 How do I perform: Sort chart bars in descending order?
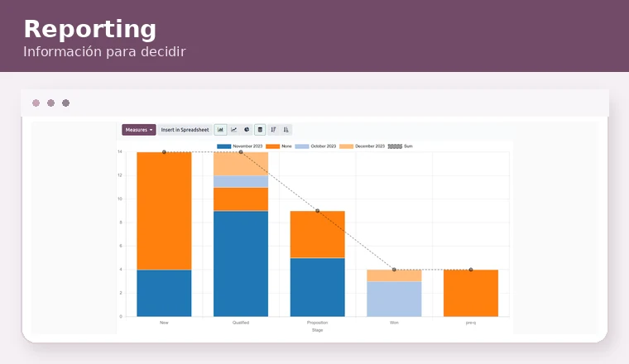pyautogui.click(x=273, y=130)
